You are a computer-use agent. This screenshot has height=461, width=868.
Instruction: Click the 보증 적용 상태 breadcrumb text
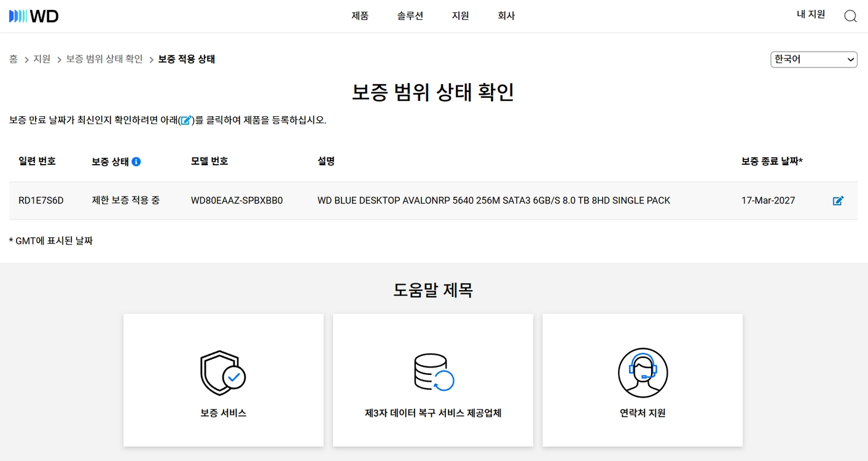(187, 59)
